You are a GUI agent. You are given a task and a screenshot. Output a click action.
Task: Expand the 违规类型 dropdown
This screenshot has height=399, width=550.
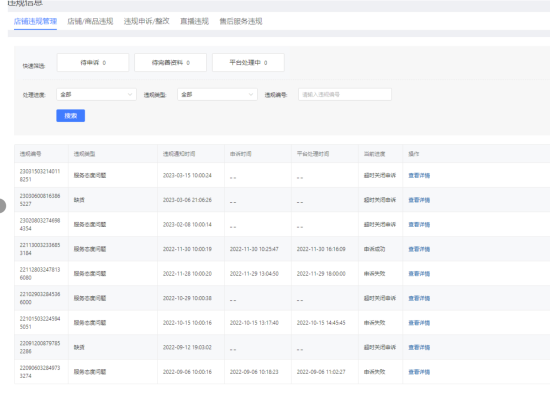[217, 94]
